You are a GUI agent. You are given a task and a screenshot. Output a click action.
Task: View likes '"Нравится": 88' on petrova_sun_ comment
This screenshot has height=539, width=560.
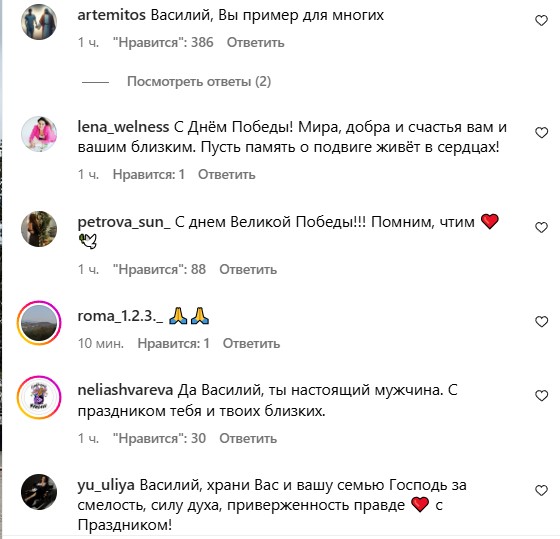(159, 269)
